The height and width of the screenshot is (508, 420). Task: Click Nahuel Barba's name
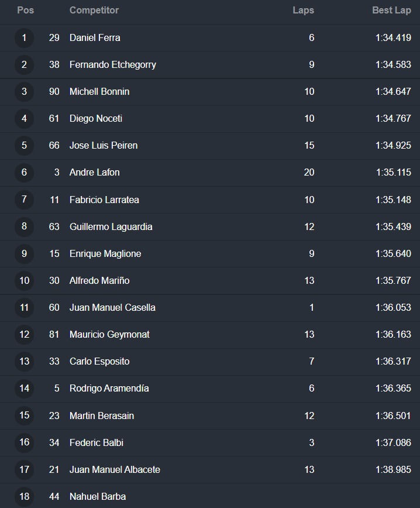tap(98, 496)
